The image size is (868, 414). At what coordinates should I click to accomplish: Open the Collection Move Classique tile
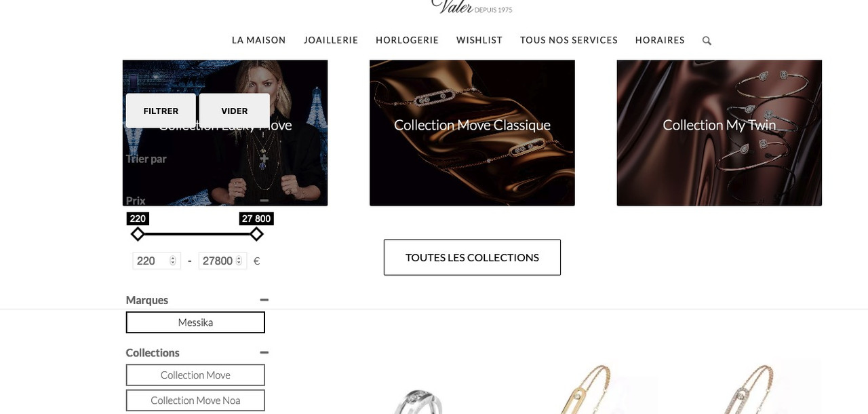472,133
